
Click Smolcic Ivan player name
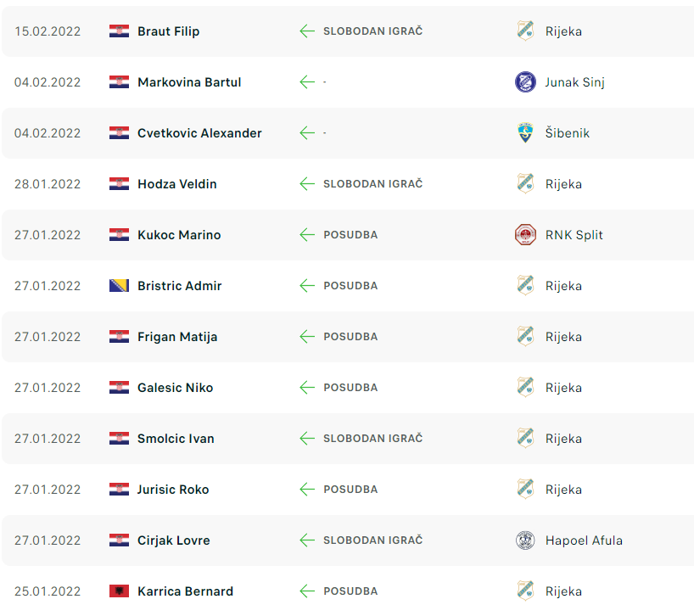[x=176, y=439]
